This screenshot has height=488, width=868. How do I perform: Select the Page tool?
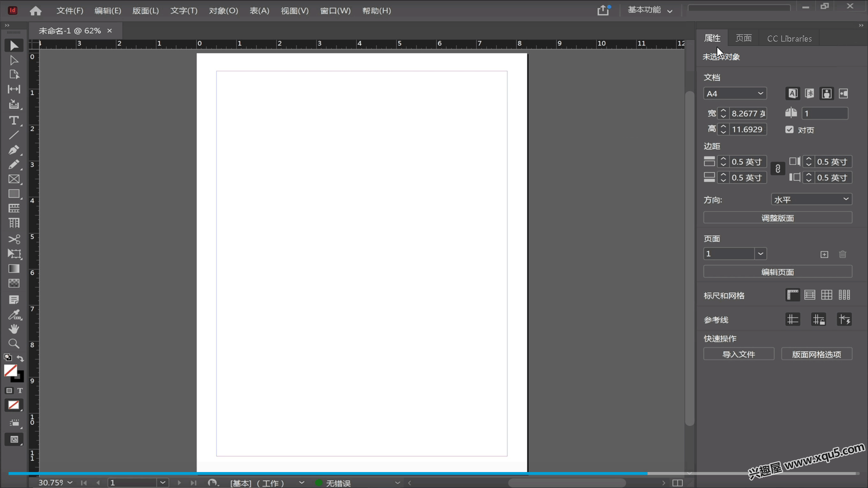(14, 75)
